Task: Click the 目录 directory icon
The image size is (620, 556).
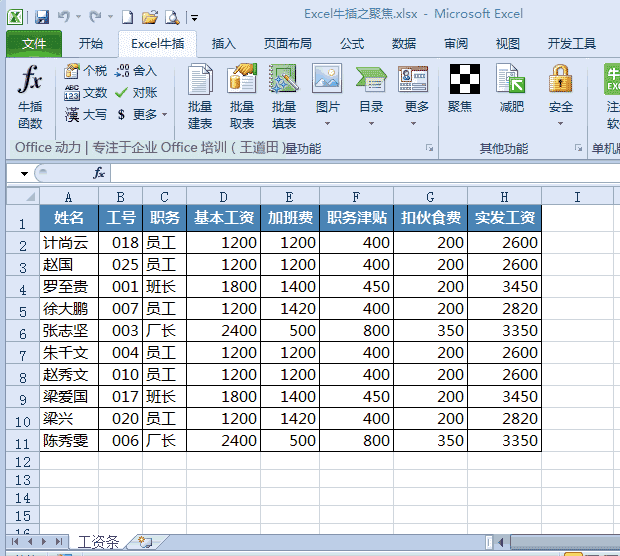Action: (371, 79)
